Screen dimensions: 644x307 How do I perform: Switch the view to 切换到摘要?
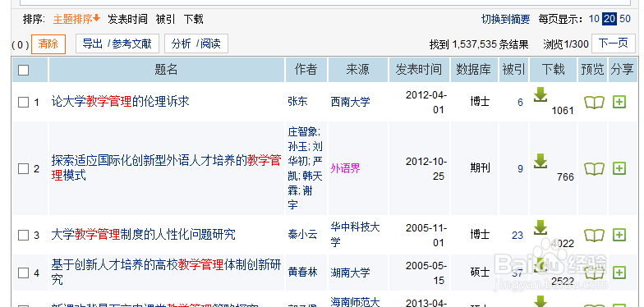tap(506, 19)
